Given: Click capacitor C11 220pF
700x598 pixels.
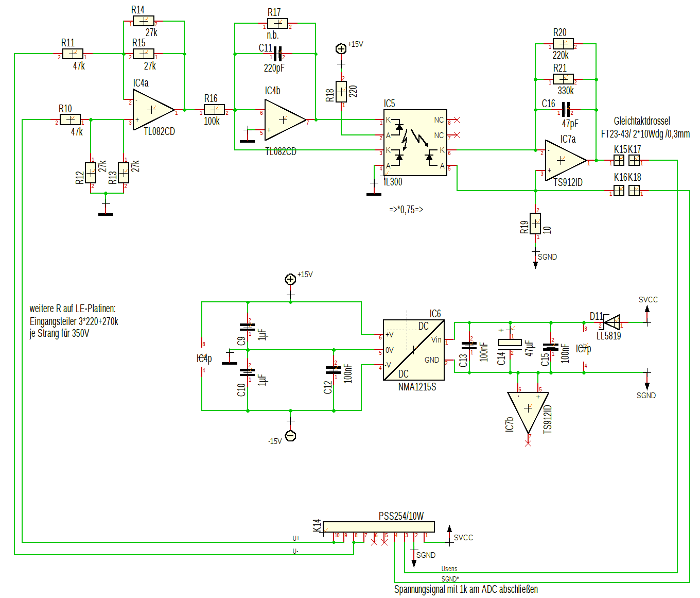Looking at the screenshot, I should tap(277, 54).
